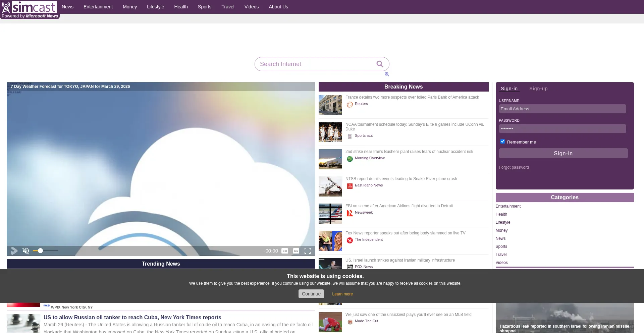This screenshot has width=644, height=333.
Task: Select Entertainment in Categories list
Action: (508, 206)
